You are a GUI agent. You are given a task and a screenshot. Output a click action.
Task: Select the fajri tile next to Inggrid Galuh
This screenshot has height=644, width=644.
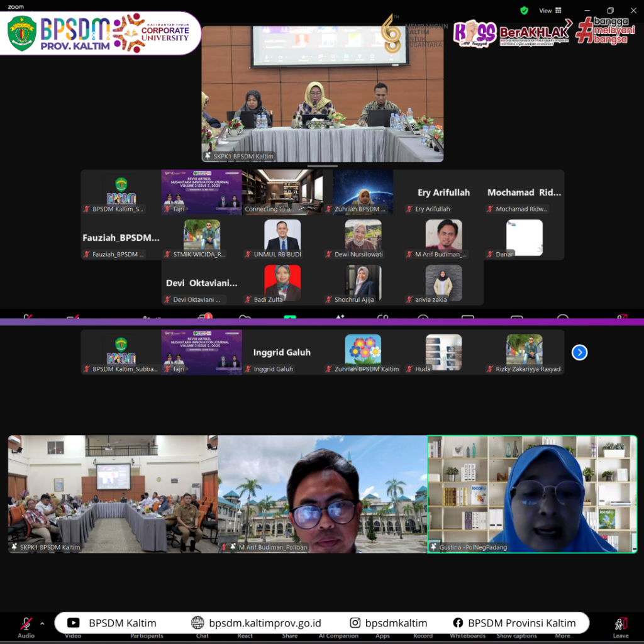pos(202,352)
